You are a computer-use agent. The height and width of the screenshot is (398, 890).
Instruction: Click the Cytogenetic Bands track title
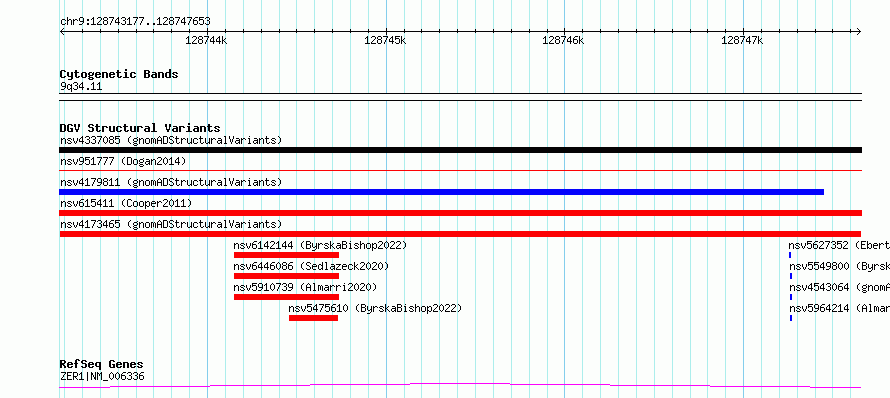[119, 74]
